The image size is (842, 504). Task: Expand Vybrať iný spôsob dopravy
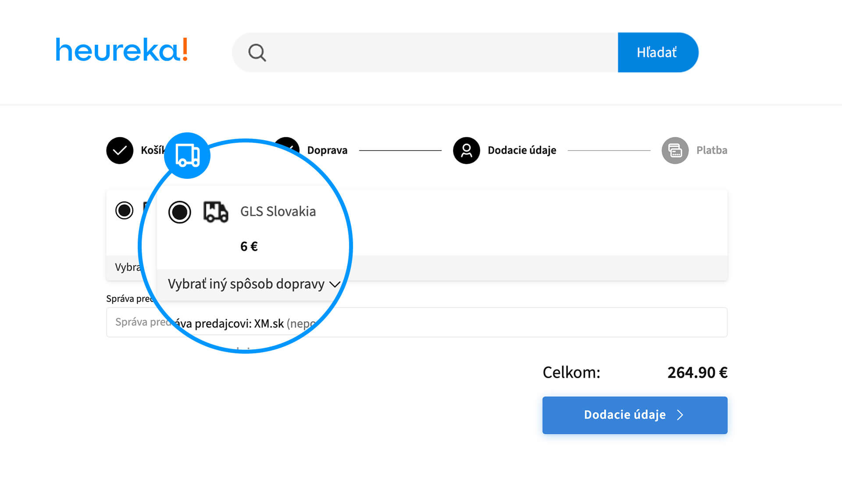[246, 284]
